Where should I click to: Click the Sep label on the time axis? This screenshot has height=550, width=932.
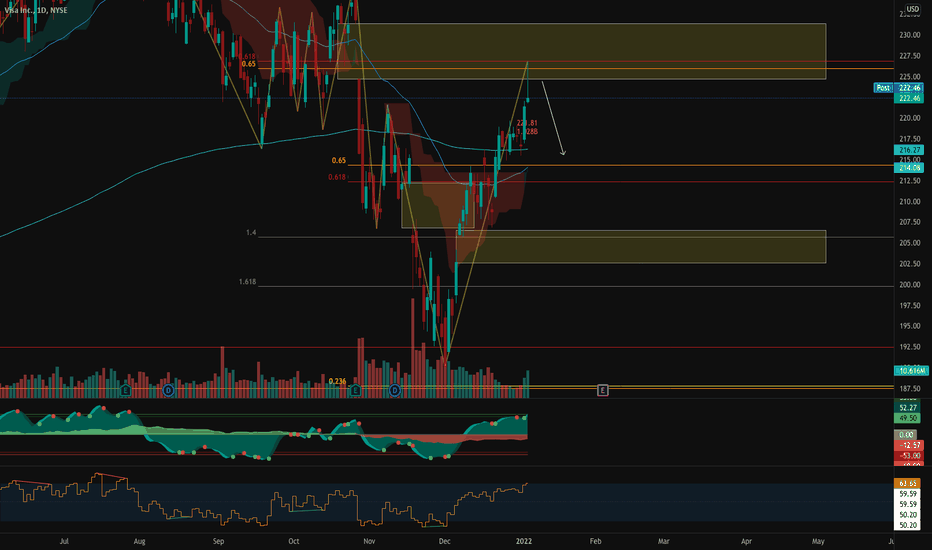(218, 541)
